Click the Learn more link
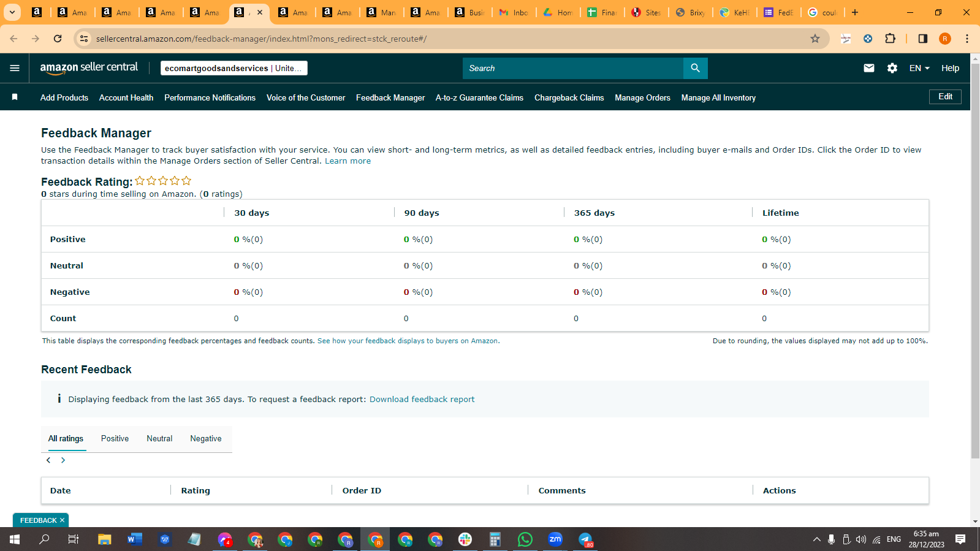The width and height of the screenshot is (980, 551). click(x=348, y=161)
